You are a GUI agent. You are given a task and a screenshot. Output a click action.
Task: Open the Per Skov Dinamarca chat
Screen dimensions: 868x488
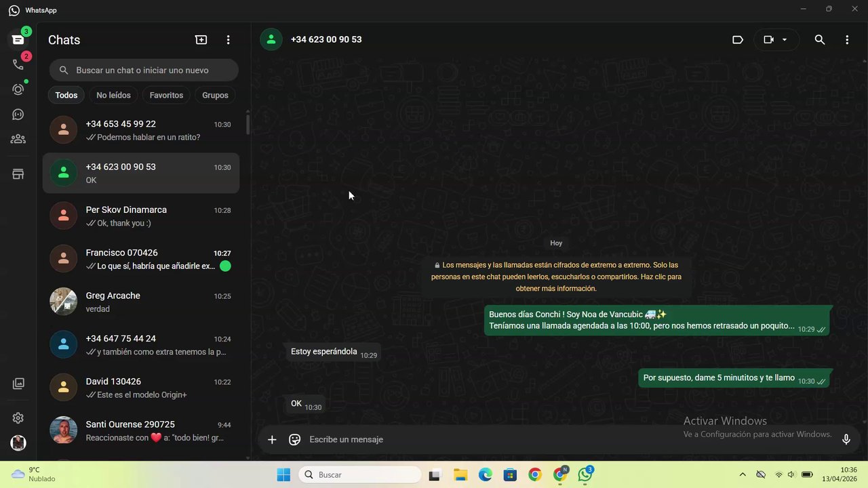click(x=141, y=216)
